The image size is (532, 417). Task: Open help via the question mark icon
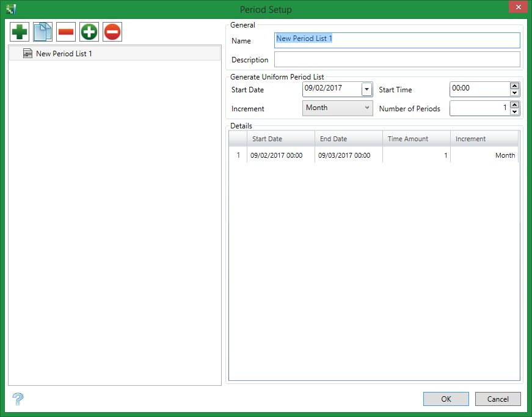pyautogui.click(x=18, y=399)
